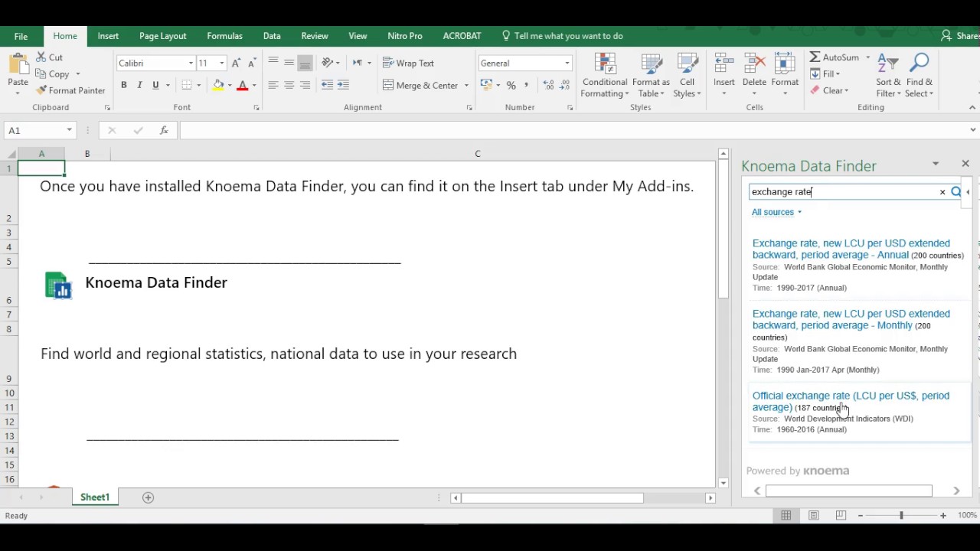Switch to Nitro Pro tab
This screenshot has height=551, width=980.
point(405,36)
